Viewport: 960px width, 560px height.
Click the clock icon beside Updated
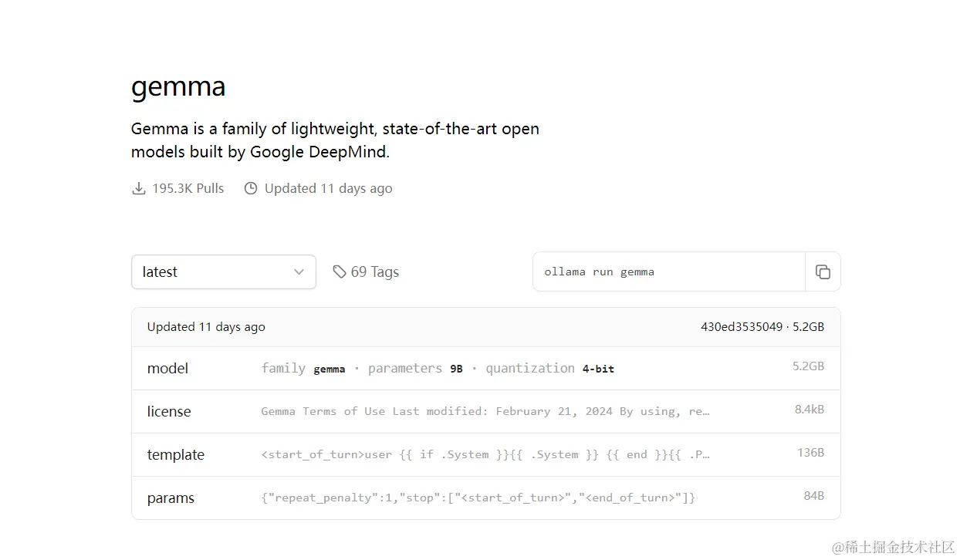(251, 188)
